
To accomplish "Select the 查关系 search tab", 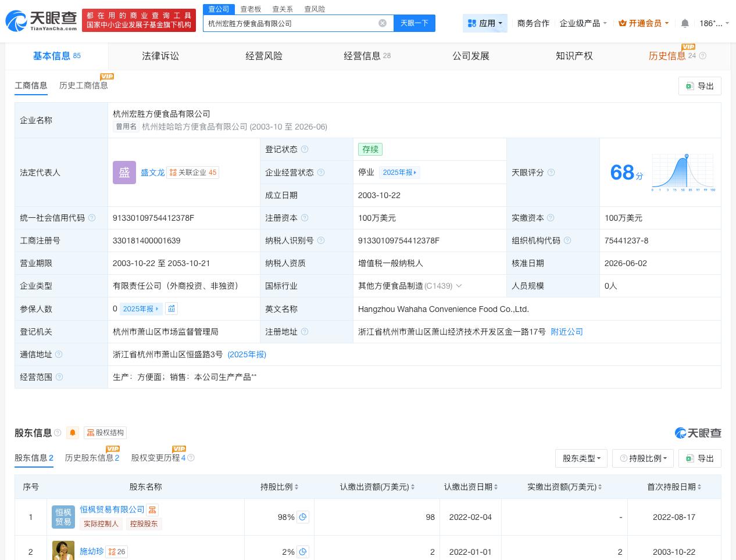I will pos(283,9).
